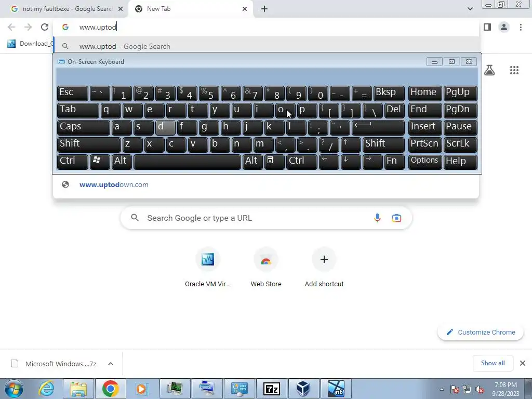Image resolution: width=532 pixels, height=399 pixels.
Task: Select www.uptodown.com suggestion
Action: point(266,184)
